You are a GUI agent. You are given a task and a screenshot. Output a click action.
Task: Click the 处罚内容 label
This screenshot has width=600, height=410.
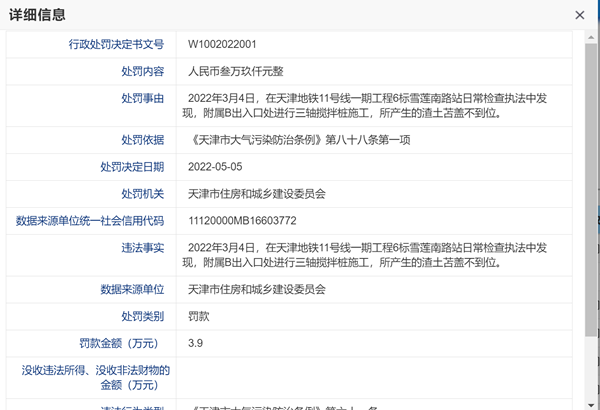pos(143,72)
